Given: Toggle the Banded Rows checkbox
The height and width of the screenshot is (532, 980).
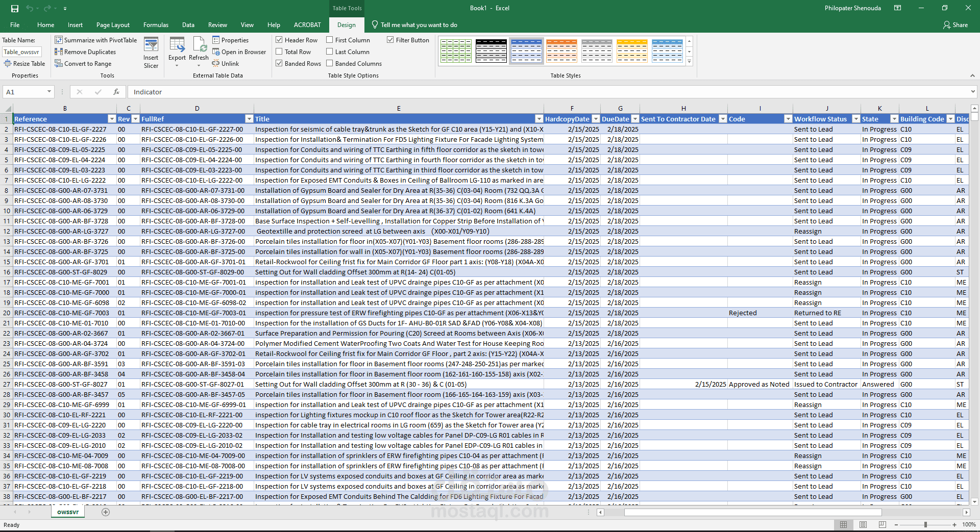Looking at the screenshot, I should tap(279, 63).
